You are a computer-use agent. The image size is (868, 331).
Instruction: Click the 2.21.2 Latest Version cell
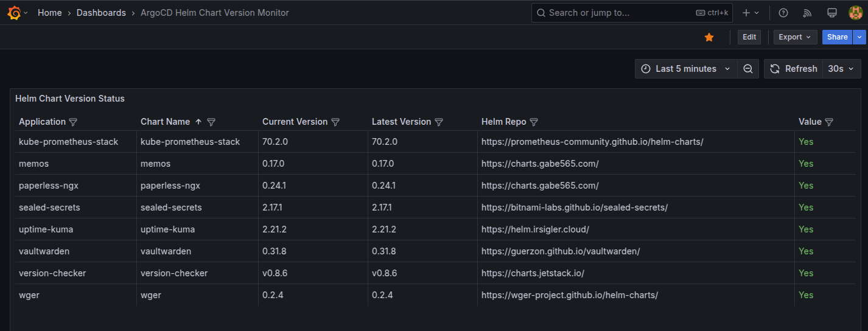(384, 229)
